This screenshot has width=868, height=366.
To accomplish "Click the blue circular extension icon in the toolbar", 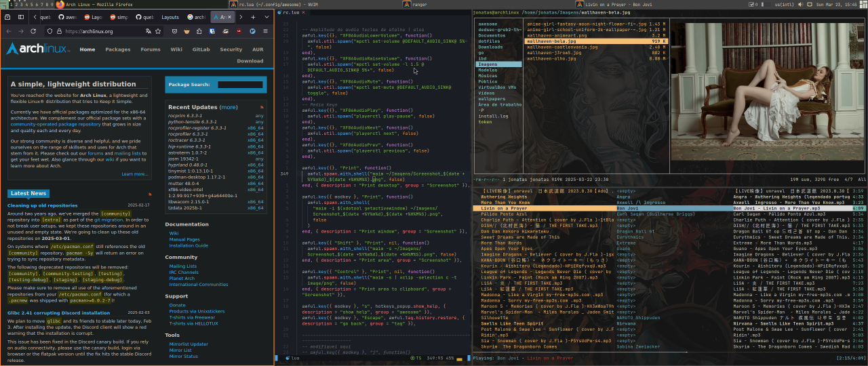I will (x=252, y=31).
